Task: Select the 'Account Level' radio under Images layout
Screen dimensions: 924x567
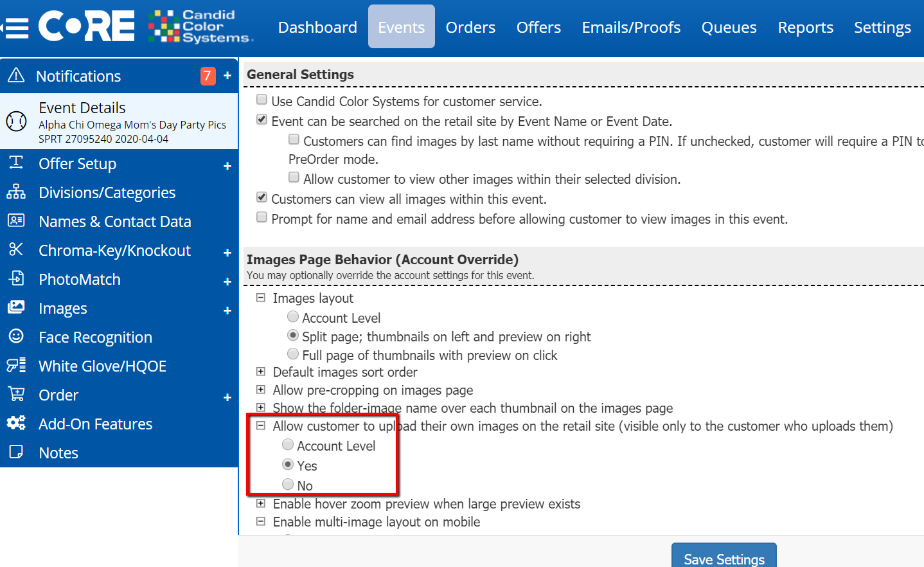Action: (x=293, y=316)
